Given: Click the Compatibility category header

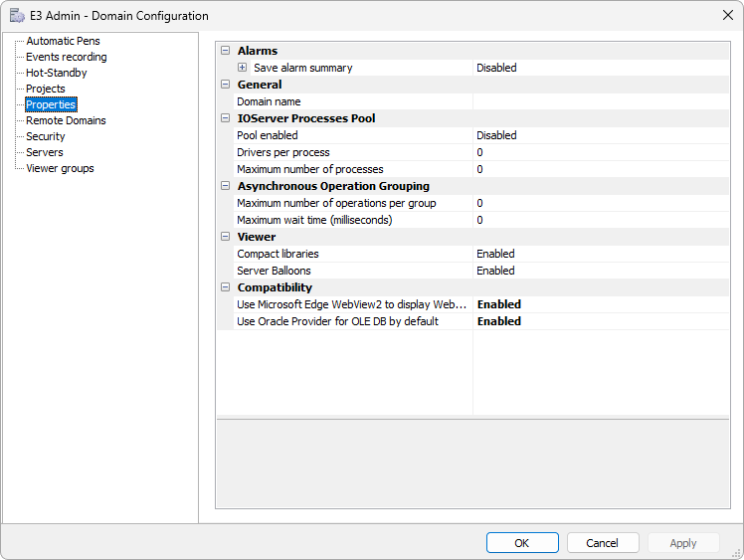Looking at the screenshot, I should pos(275,287).
